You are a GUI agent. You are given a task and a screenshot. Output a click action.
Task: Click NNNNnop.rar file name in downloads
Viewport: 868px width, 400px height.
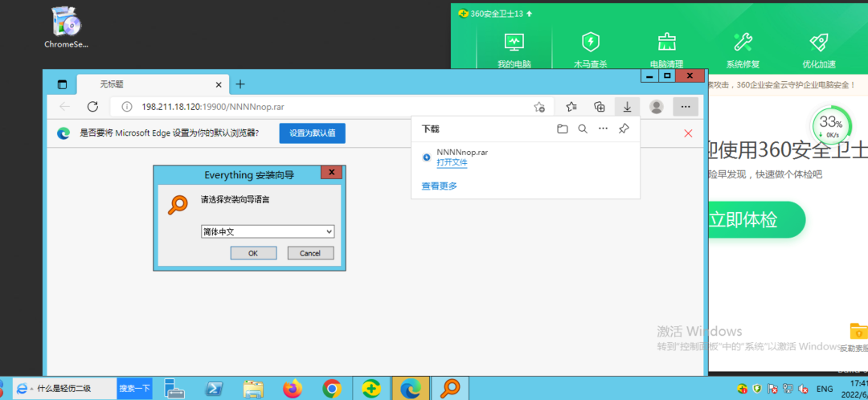tap(462, 152)
